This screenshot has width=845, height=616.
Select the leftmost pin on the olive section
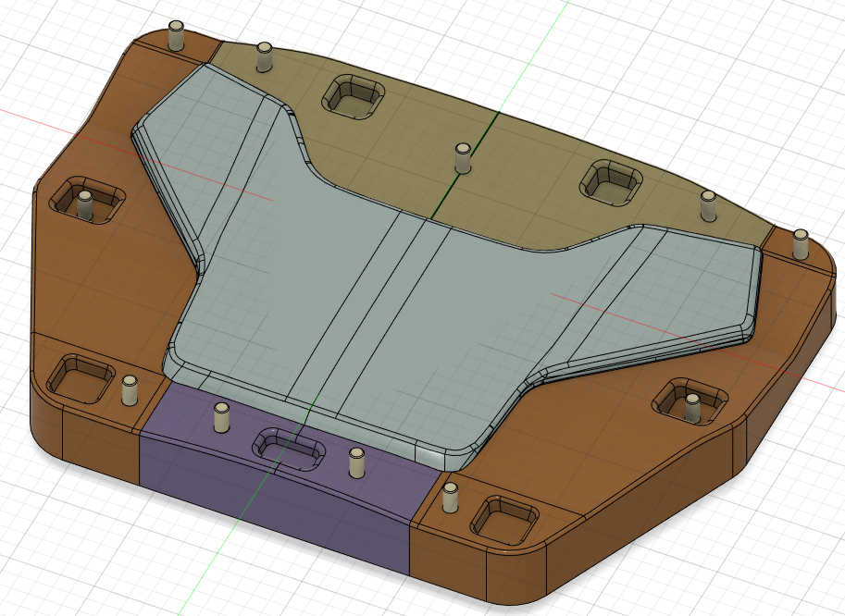pos(264,57)
